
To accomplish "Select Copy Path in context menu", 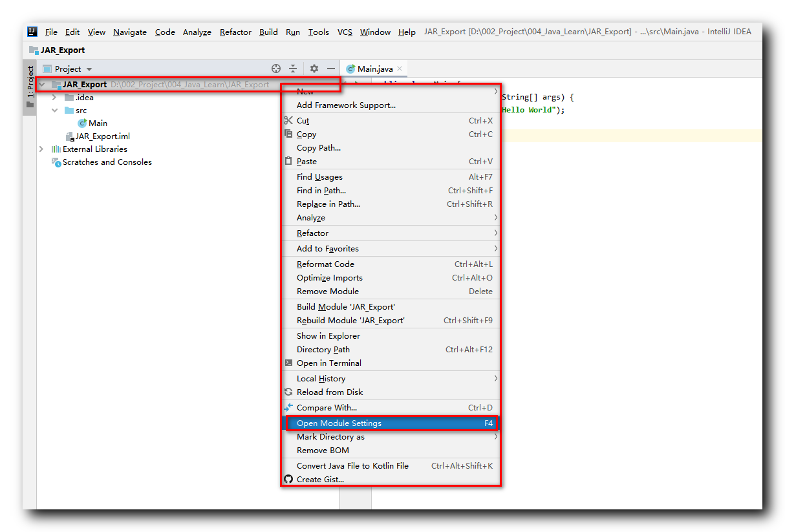I will [x=391, y=147].
